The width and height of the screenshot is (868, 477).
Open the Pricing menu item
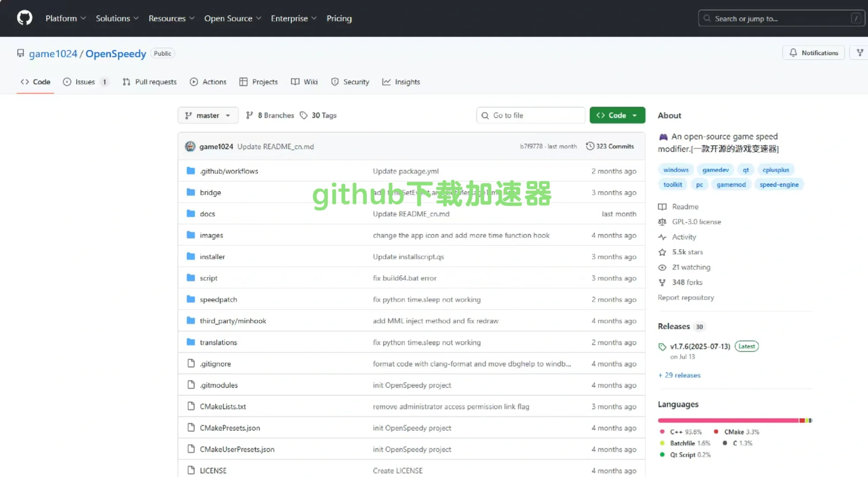tap(338, 18)
